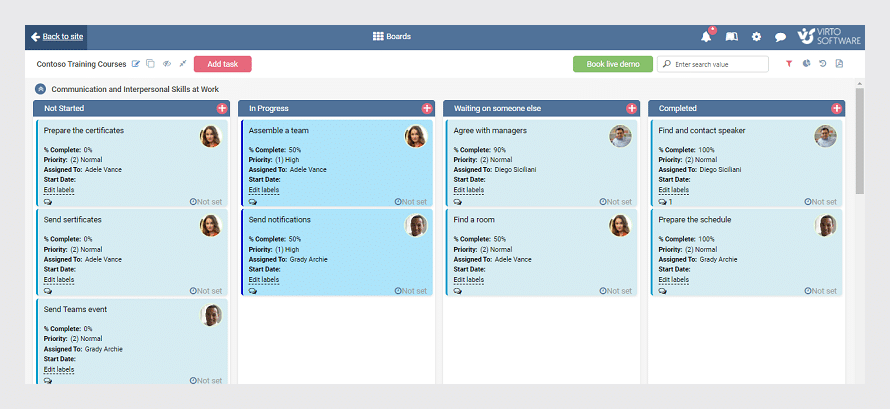Click Diego Siciliani avatar on Agree with managers
This screenshot has width=890, height=409.
click(x=620, y=137)
